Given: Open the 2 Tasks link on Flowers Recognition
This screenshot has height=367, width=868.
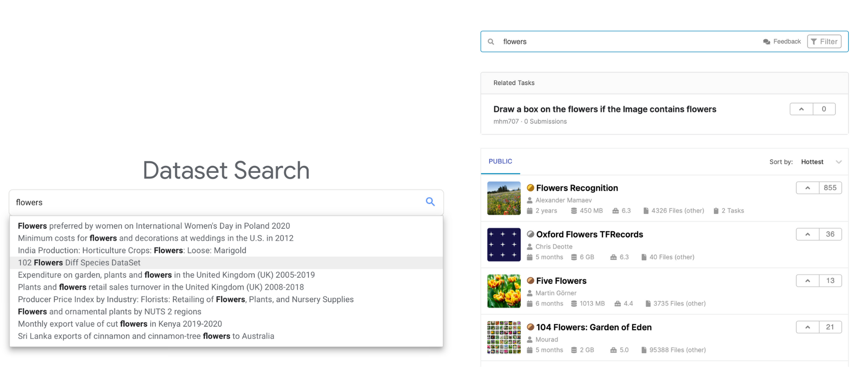Looking at the screenshot, I should click(732, 211).
